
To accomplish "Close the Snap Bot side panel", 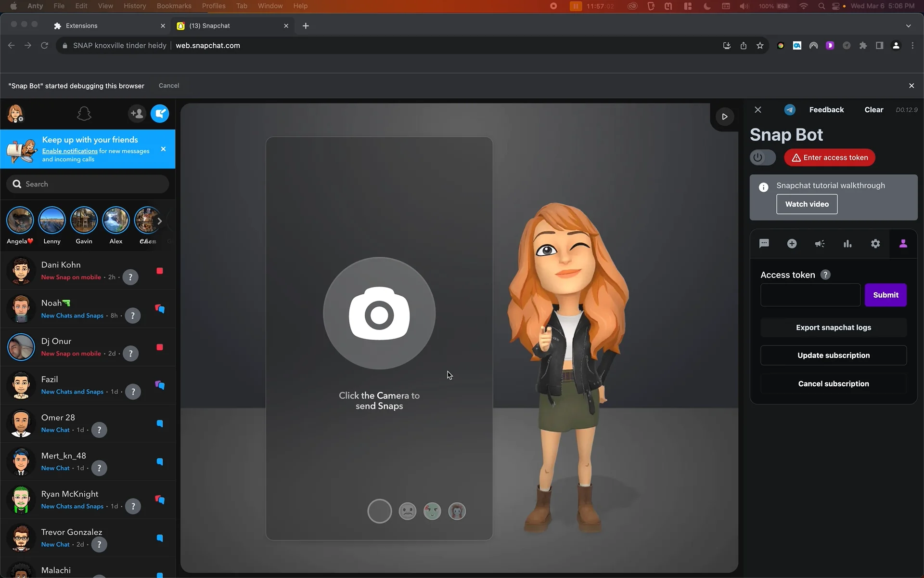I will (758, 110).
